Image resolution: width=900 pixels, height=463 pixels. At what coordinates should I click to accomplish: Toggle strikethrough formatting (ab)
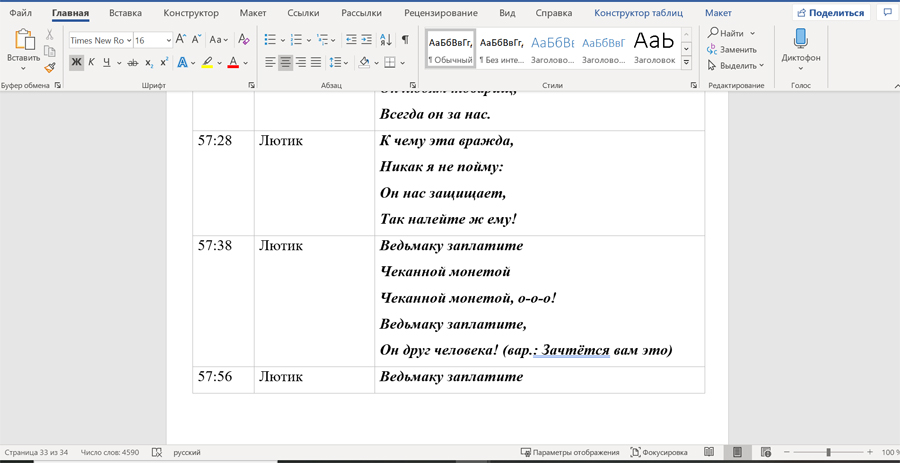pos(133,63)
